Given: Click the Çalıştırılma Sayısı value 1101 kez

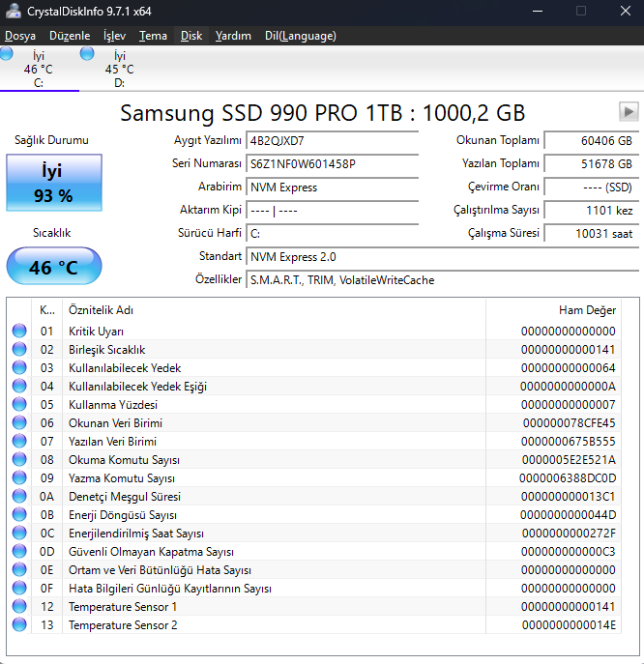Looking at the screenshot, I should (592, 211).
